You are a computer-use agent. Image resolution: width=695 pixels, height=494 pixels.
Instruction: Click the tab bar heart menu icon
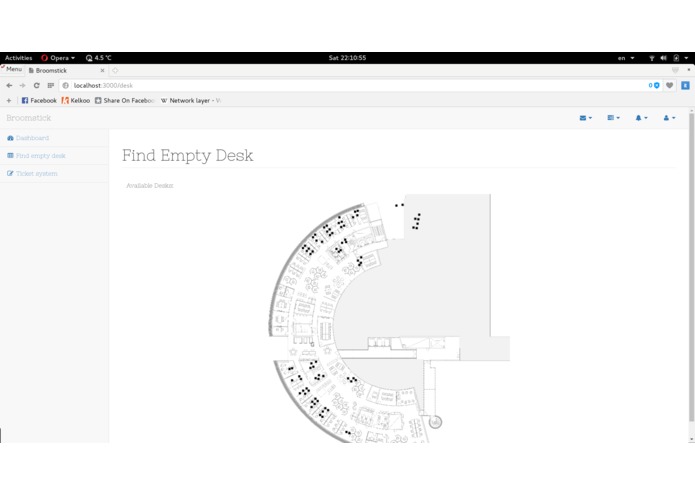(675, 70)
